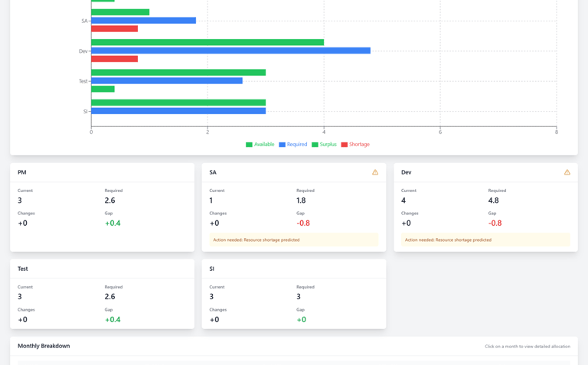Click the Test changes value +0
This screenshot has width=588, height=365.
click(x=22, y=320)
